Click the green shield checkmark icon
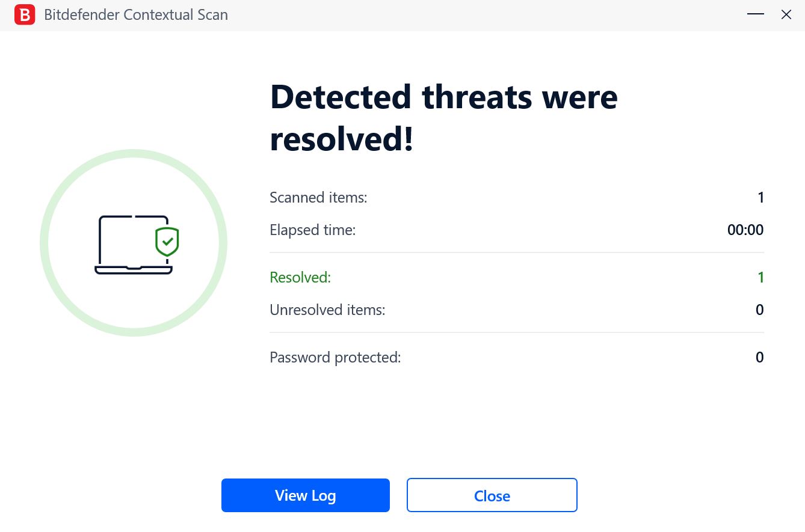Image resolution: width=805 pixels, height=532 pixels. 167,242
